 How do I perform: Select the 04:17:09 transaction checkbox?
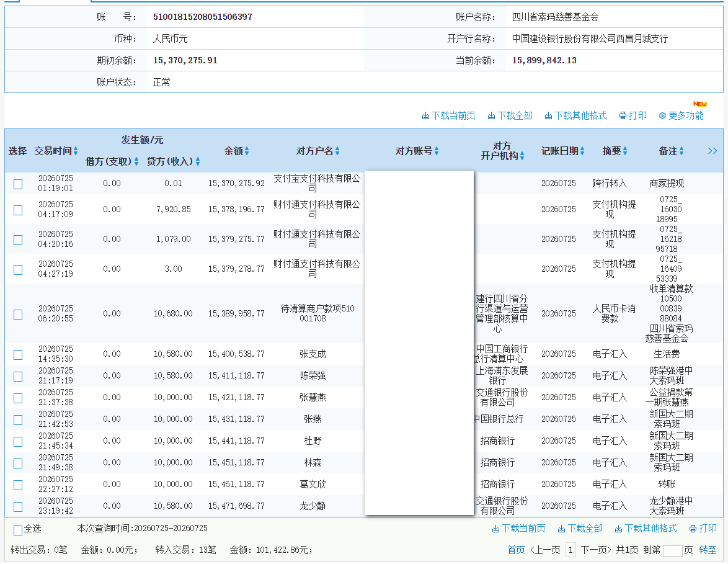(18, 210)
